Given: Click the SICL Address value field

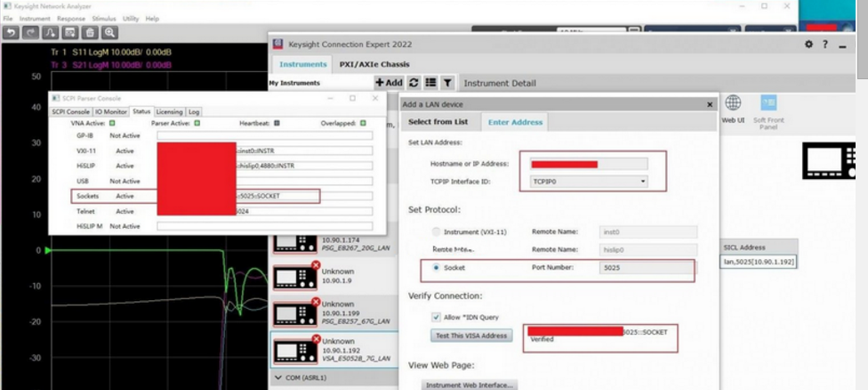Looking at the screenshot, I should click(x=759, y=262).
